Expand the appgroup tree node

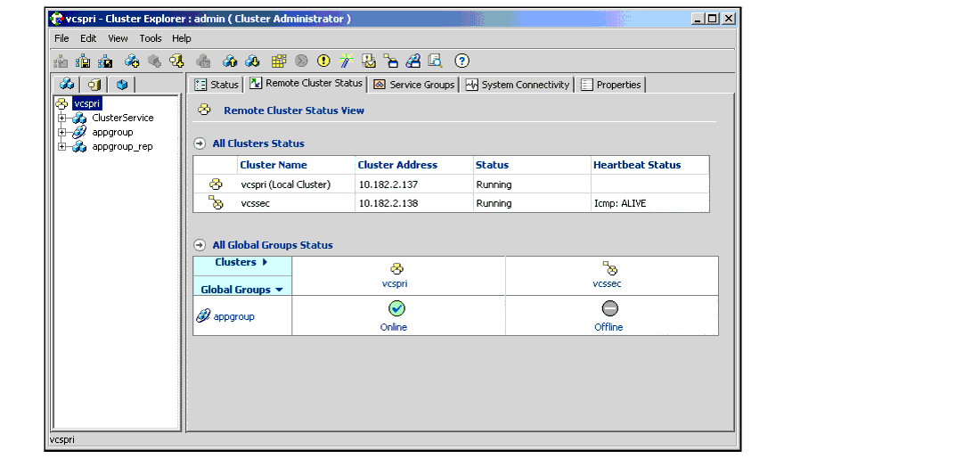click(x=62, y=132)
